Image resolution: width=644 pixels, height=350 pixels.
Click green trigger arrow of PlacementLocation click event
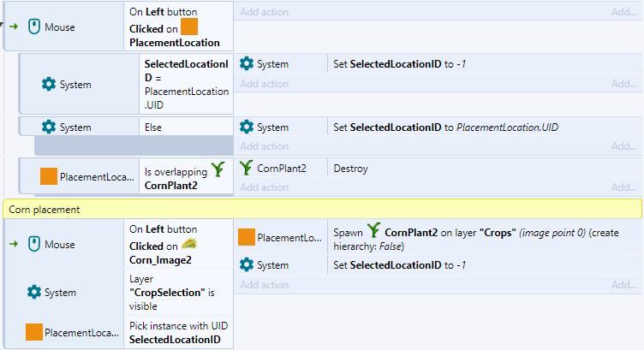click(x=14, y=27)
